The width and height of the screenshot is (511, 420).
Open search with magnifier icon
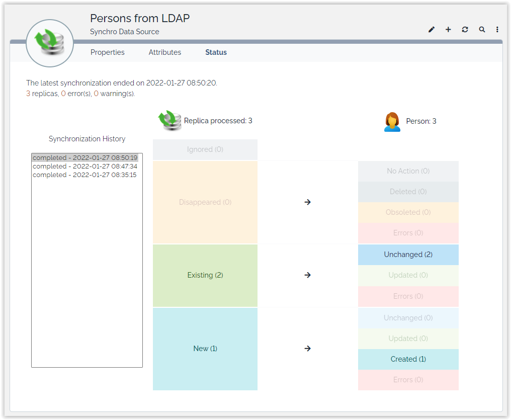click(482, 30)
